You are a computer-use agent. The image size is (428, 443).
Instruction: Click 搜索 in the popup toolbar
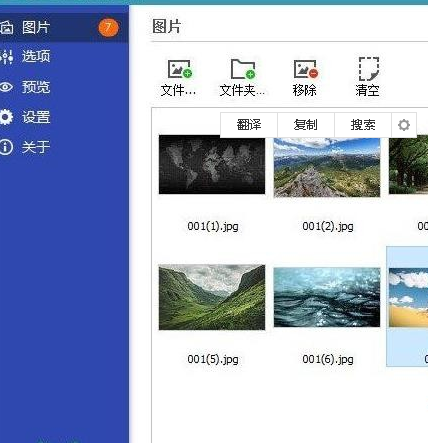coord(363,125)
